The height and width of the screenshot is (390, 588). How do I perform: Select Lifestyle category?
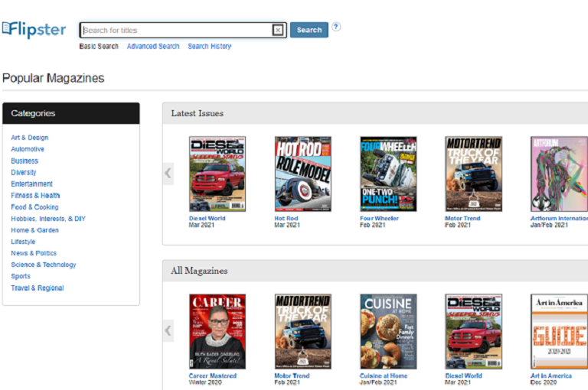click(23, 242)
